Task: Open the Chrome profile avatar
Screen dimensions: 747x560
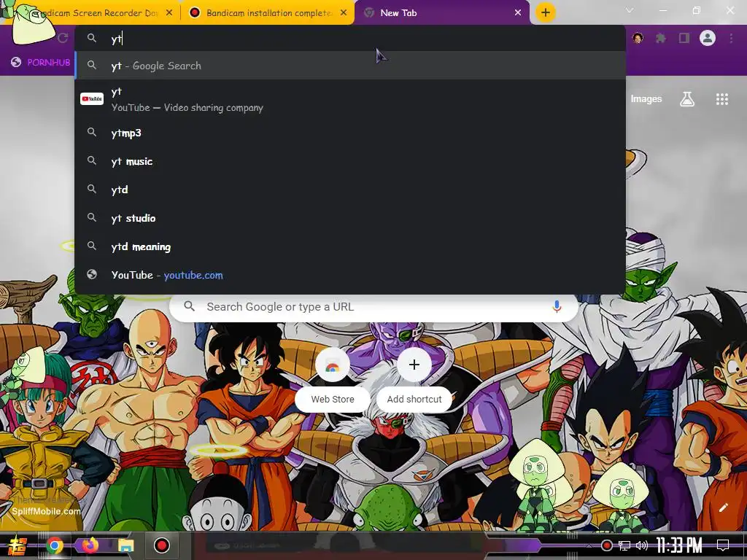Action: 708,38
